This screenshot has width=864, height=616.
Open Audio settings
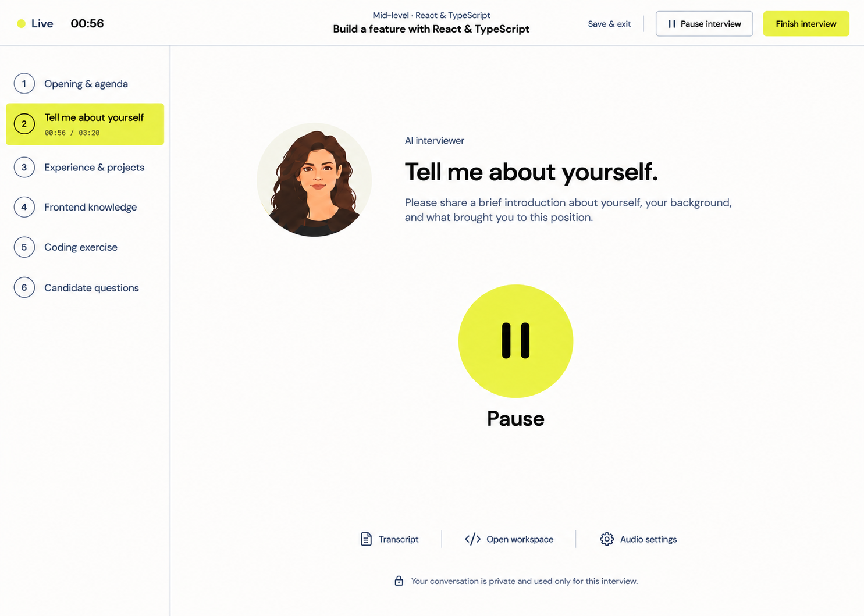(638, 539)
